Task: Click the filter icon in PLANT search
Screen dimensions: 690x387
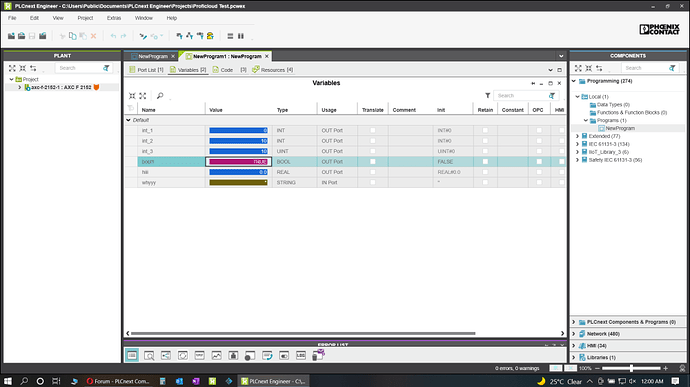Action: coord(106,68)
